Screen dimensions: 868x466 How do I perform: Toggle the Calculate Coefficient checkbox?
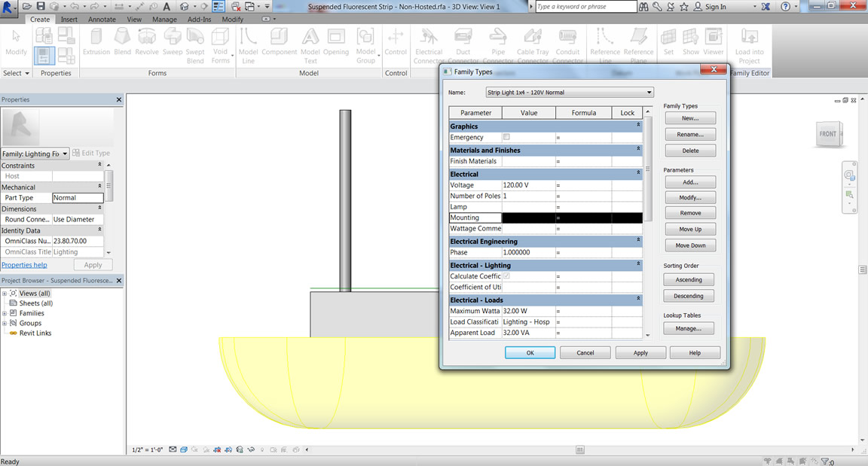pyautogui.click(x=506, y=276)
